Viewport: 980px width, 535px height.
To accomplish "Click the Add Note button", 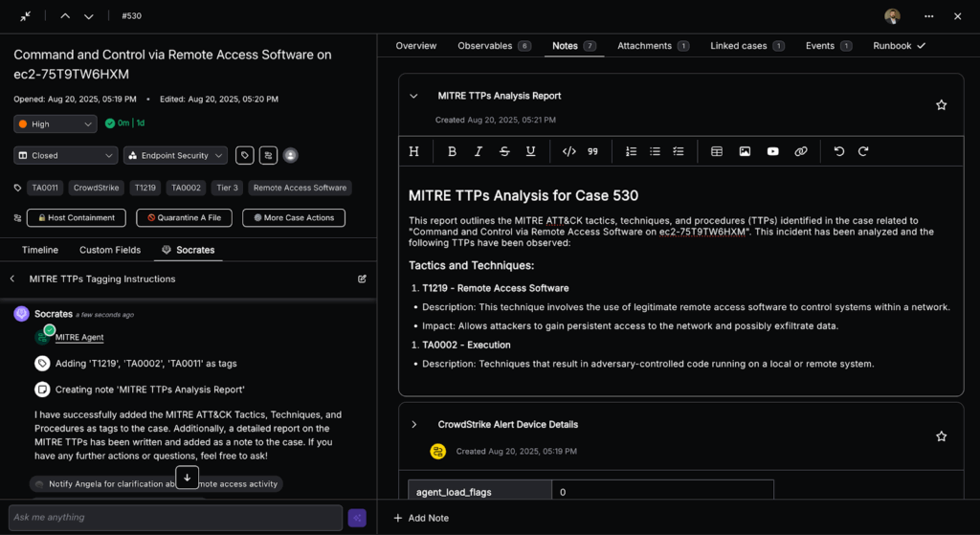I will tap(421, 518).
